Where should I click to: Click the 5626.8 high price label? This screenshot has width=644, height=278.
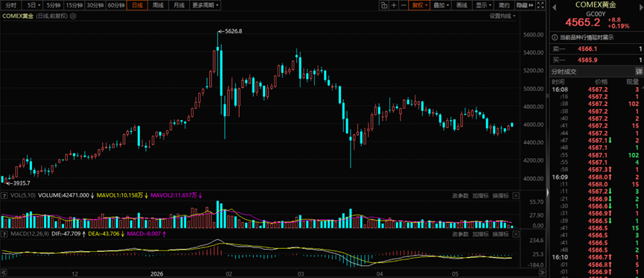[234, 31]
